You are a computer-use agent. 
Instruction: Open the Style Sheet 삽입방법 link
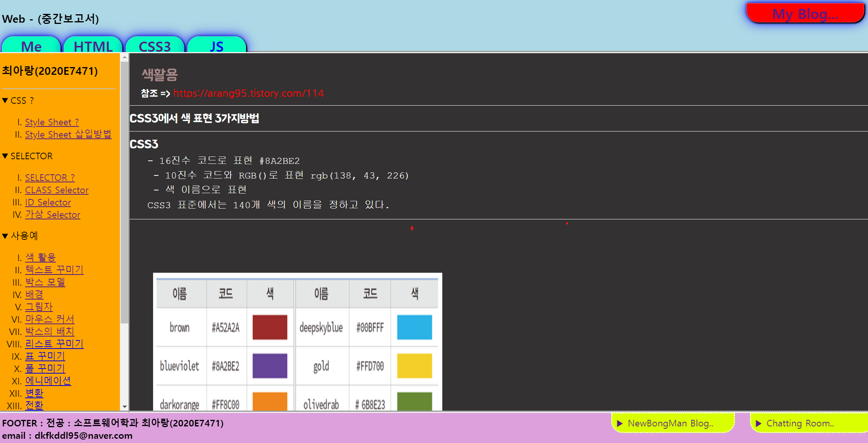coord(68,135)
